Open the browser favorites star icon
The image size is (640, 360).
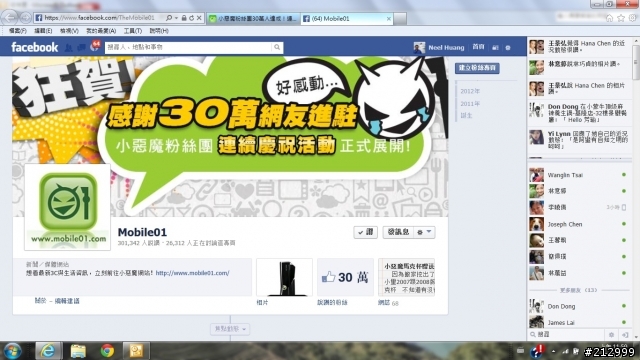click(x=621, y=18)
